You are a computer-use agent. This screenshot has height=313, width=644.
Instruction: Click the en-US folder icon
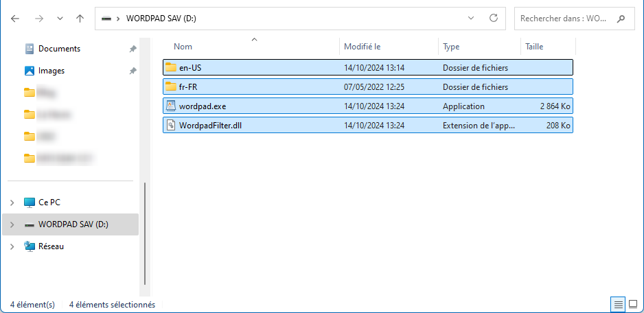[170, 67]
